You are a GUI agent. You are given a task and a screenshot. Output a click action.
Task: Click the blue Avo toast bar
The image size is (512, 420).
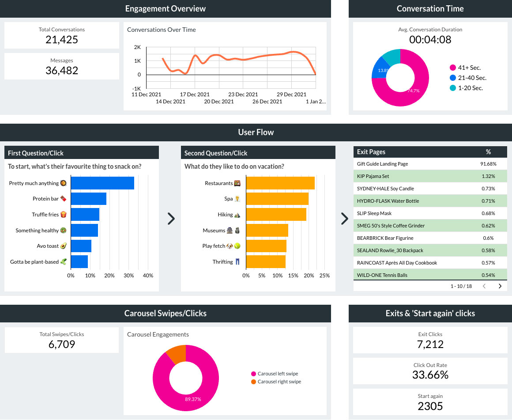pyautogui.click(x=81, y=246)
